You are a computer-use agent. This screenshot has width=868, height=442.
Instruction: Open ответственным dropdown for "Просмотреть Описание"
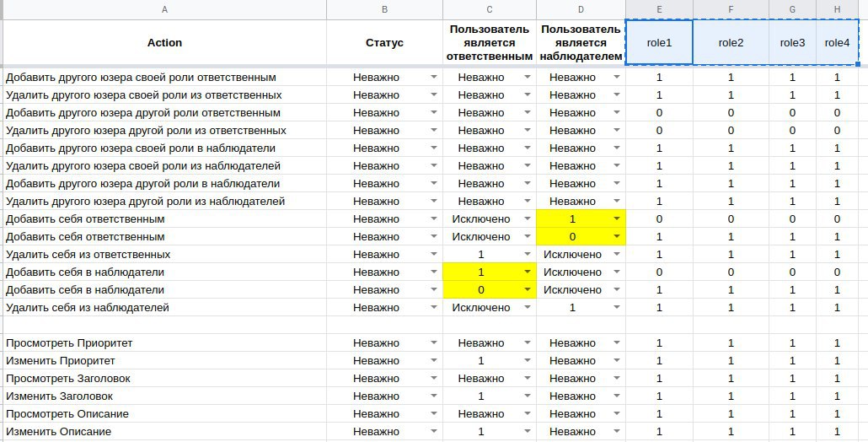[x=528, y=414]
